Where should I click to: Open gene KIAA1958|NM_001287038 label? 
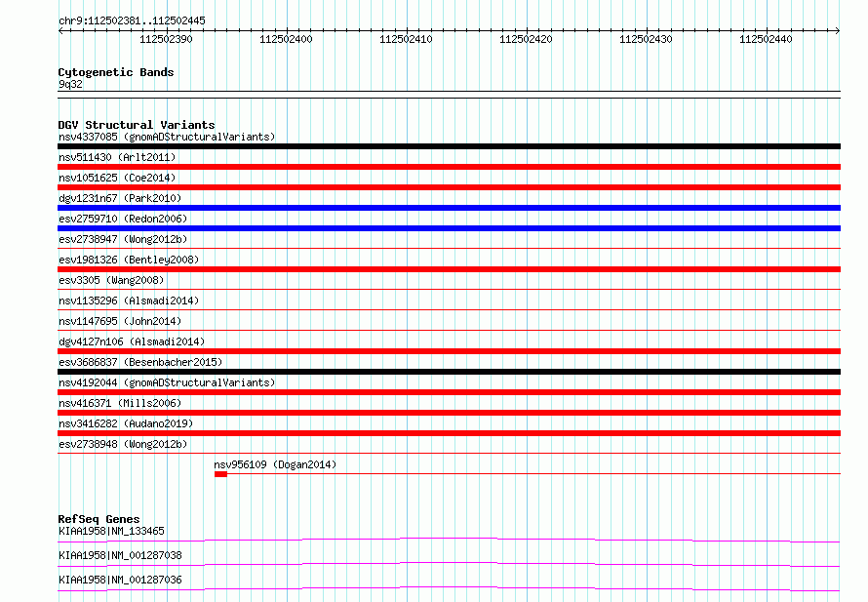[120, 555]
